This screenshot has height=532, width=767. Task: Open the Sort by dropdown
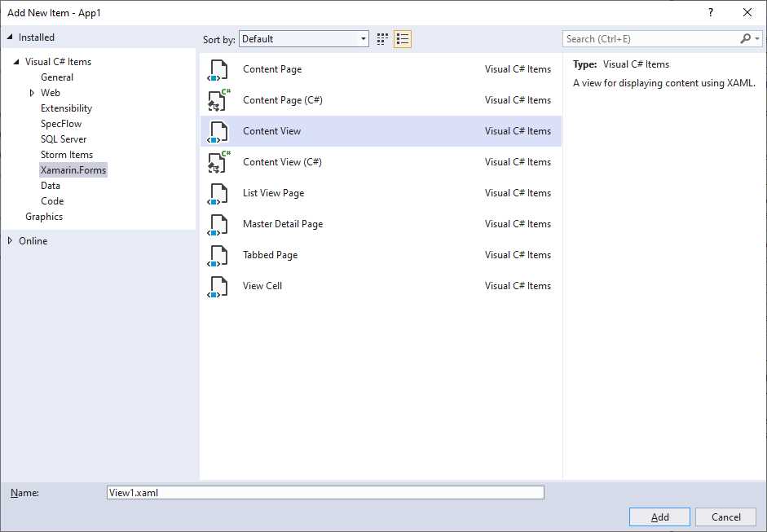point(361,38)
